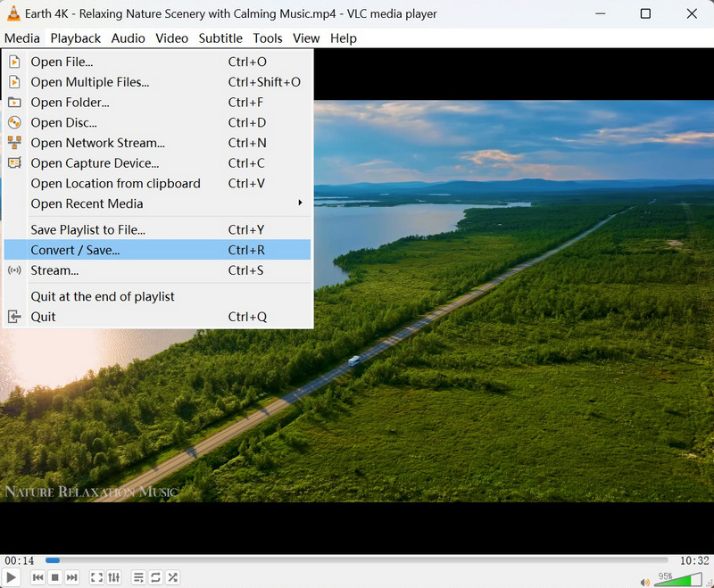Open the Subtitle menu
Viewport: 714px width, 588px height.
[x=220, y=38]
